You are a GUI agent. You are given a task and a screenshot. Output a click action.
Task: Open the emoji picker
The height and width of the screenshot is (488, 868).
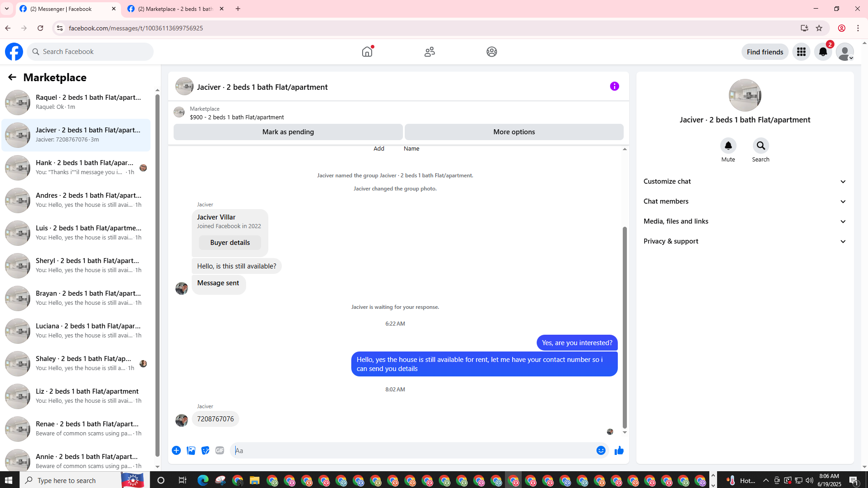pos(601,450)
